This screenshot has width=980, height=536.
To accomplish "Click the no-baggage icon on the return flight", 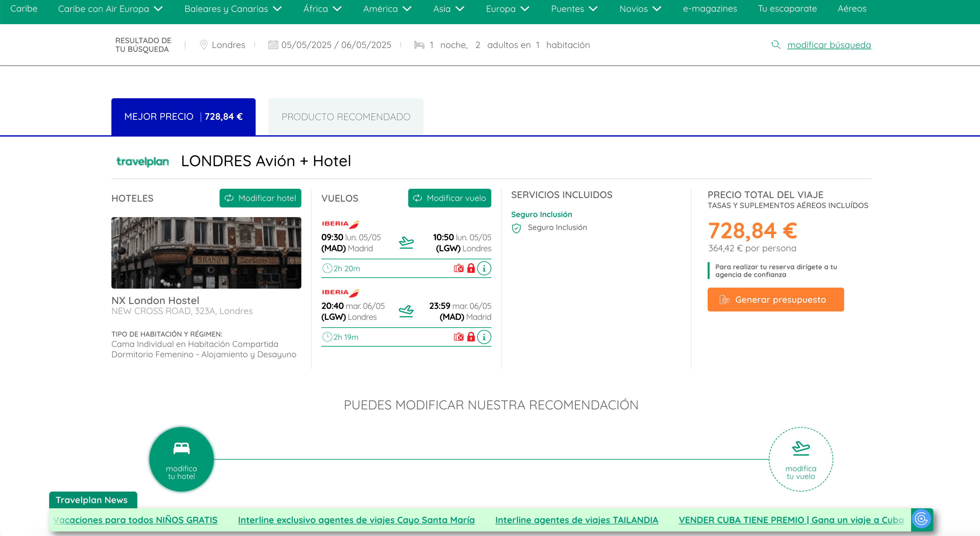I will [x=458, y=337].
